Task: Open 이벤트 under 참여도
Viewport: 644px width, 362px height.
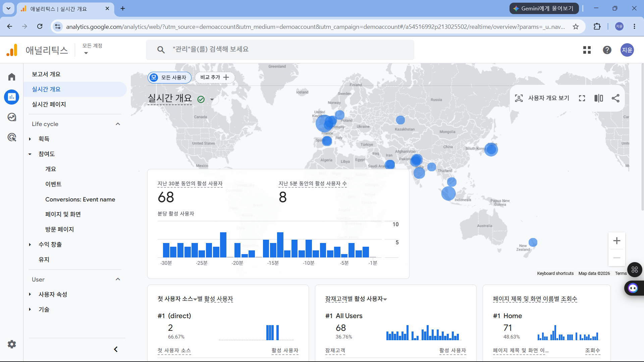Action: (x=53, y=184)
